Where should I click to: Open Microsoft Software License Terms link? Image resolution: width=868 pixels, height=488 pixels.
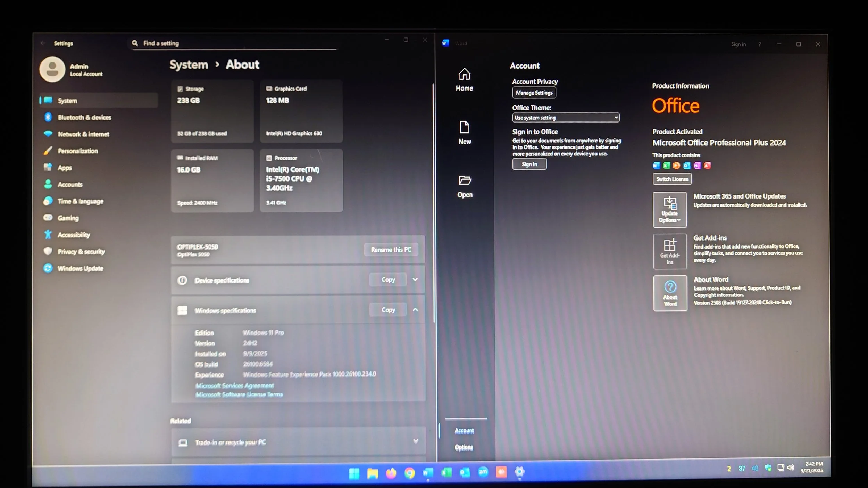point(239,394)
